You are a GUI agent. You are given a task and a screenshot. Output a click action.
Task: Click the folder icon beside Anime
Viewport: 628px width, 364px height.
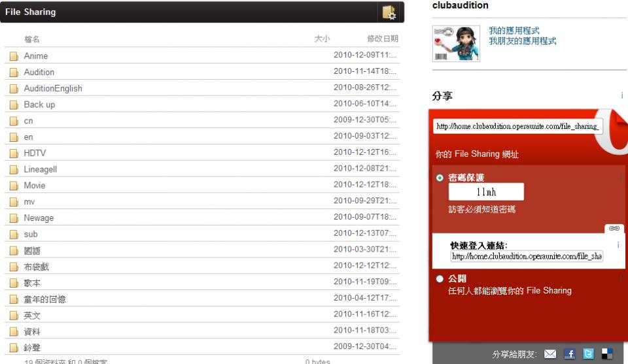click(x=14, y=56)
